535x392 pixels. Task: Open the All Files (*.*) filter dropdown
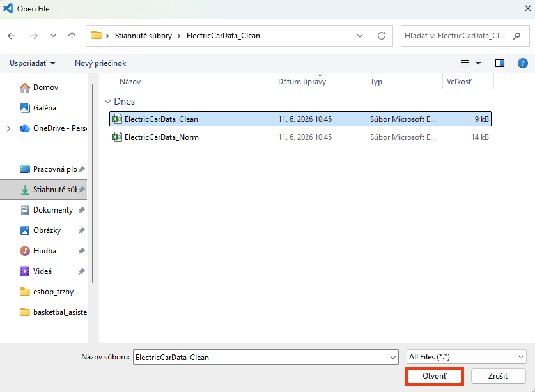tap(467, 357)
